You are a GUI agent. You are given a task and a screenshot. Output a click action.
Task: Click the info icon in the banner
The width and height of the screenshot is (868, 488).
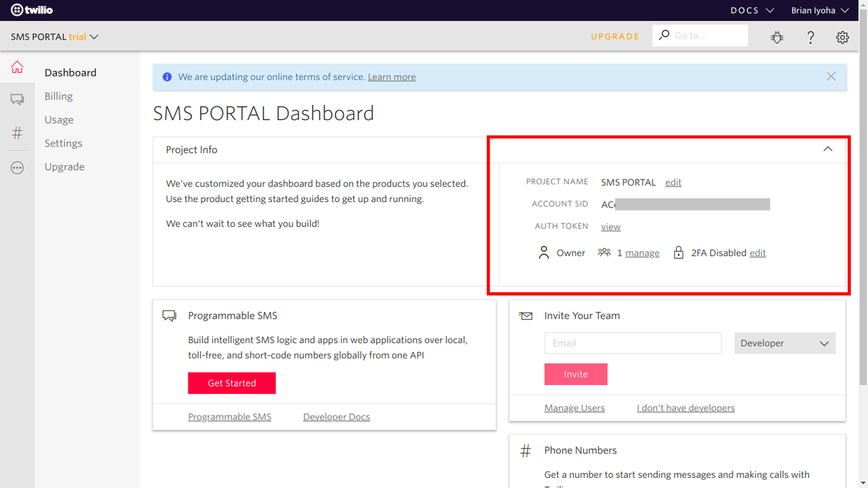(167, 77)
